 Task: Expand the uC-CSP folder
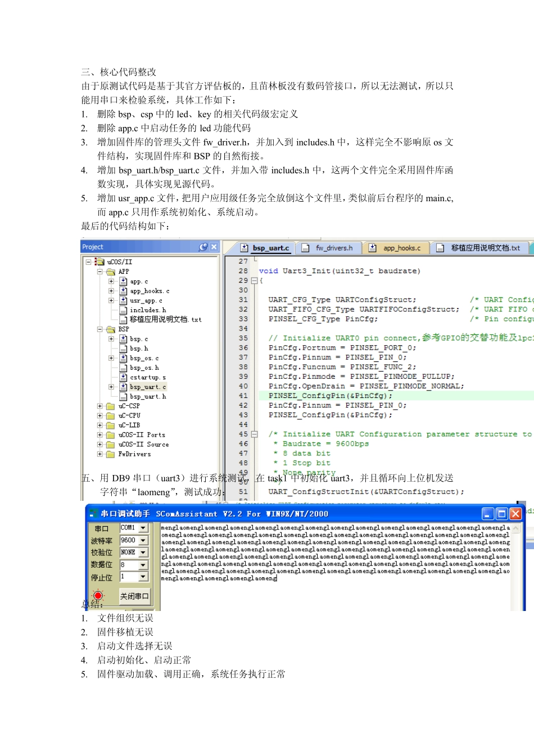point(99,406)
